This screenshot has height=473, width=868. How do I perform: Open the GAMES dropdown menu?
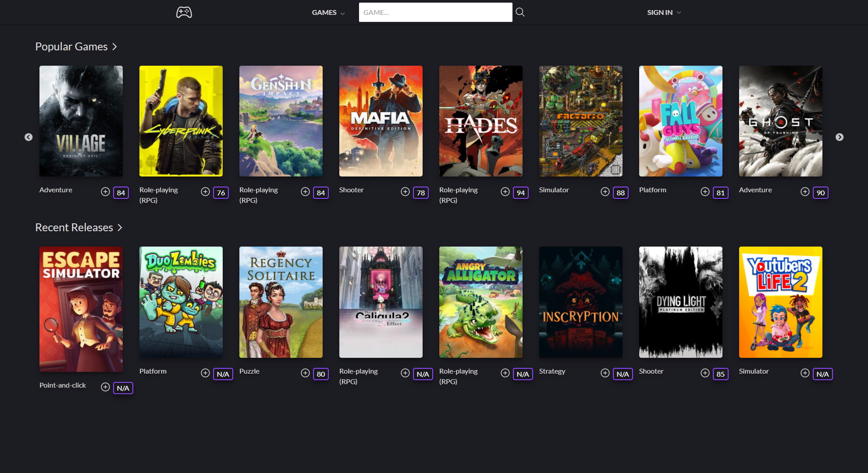point(343,13)
